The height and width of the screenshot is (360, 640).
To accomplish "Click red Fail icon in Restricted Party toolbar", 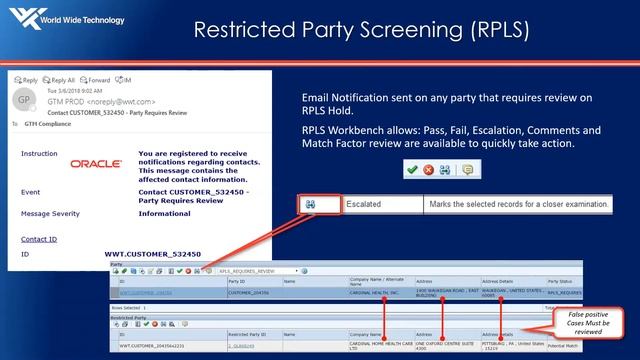I will coord(155,324).
